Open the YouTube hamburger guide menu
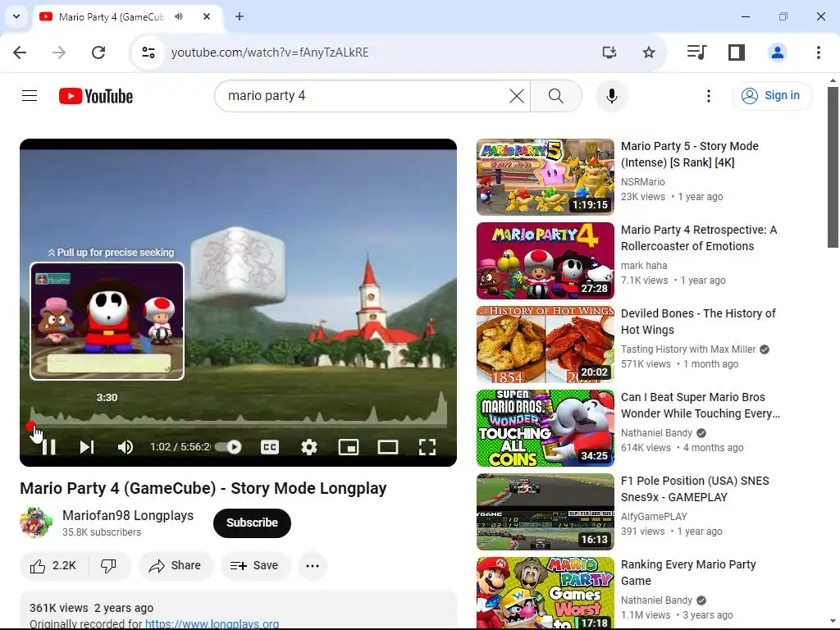The height and width of the screenshot is (630, 840). point(30,96)
